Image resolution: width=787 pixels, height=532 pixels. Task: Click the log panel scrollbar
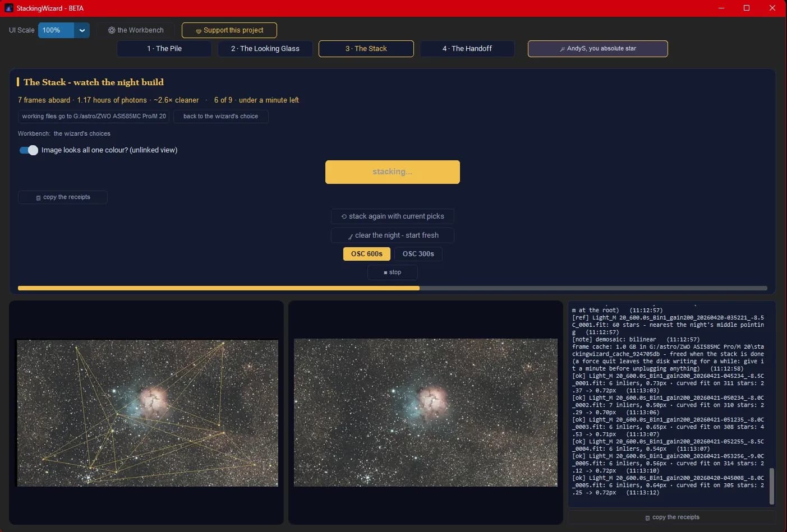coord(772,486)
